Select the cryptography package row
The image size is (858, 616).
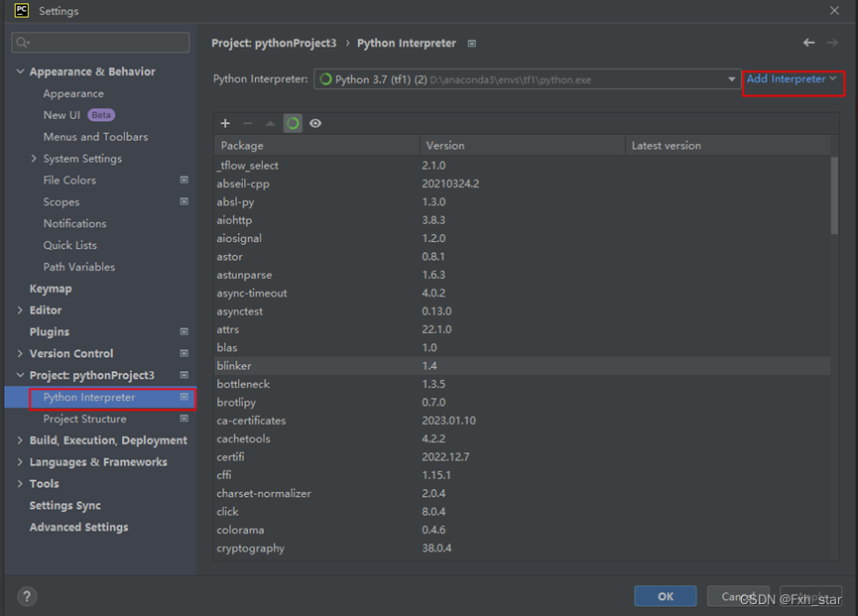[x=522, y=549]
